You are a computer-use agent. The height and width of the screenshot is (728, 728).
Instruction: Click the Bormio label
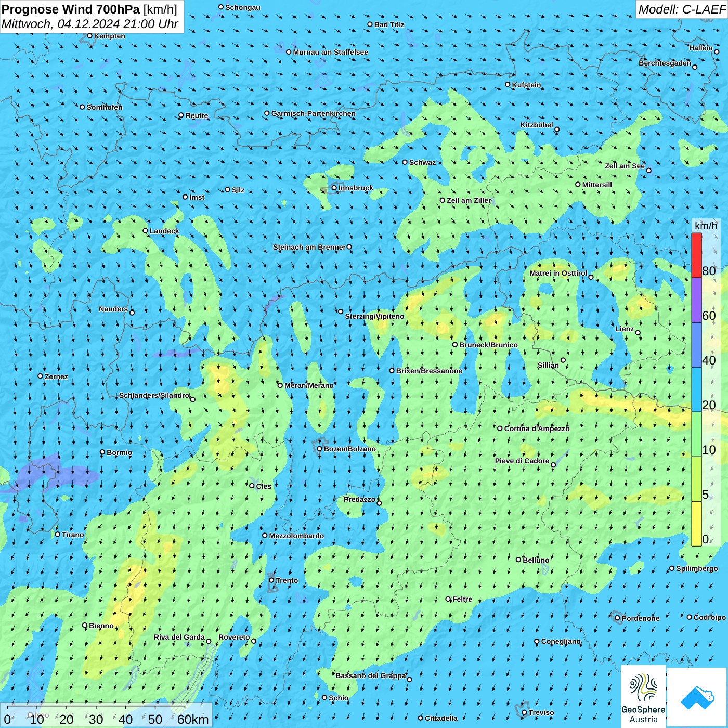tap(119, 452)
